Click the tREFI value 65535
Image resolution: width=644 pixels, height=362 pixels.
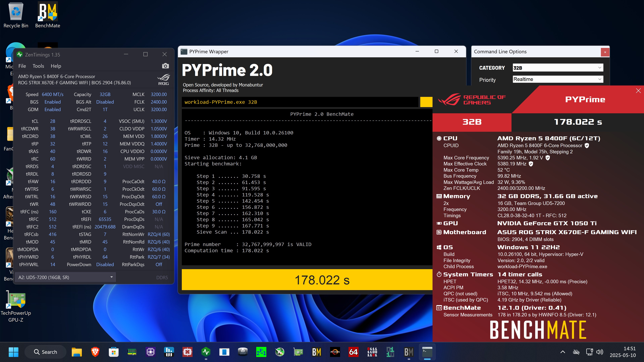[x=105, y=219]
